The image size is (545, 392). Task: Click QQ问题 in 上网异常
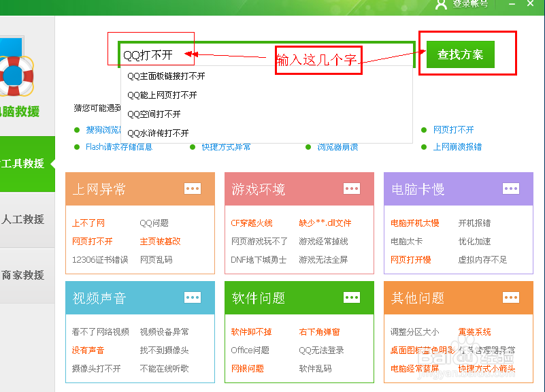coord(154,223)
